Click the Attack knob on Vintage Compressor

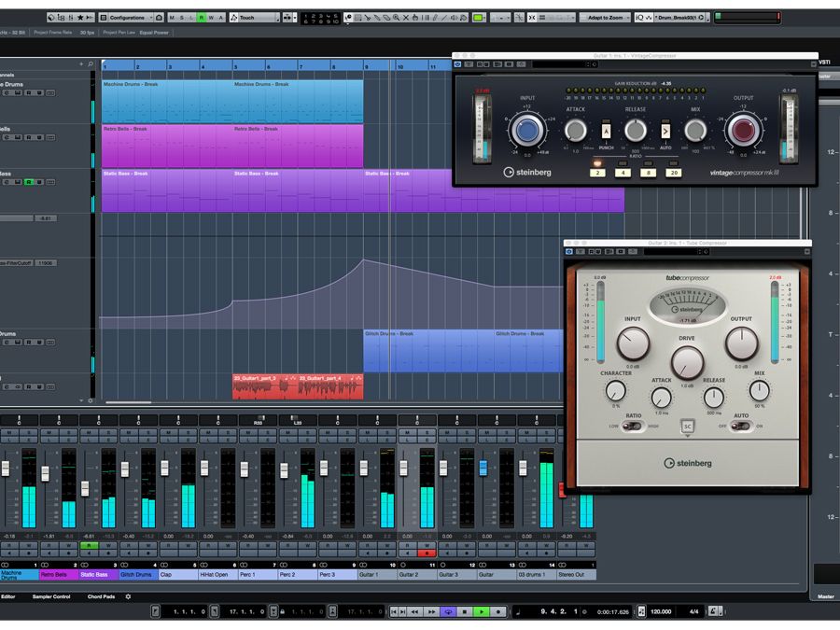coord(575,130)
